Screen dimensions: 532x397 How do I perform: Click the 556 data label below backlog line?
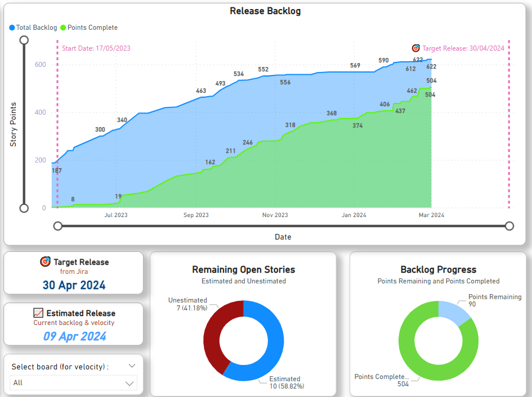pyautogui.click(x=285, y=82)
